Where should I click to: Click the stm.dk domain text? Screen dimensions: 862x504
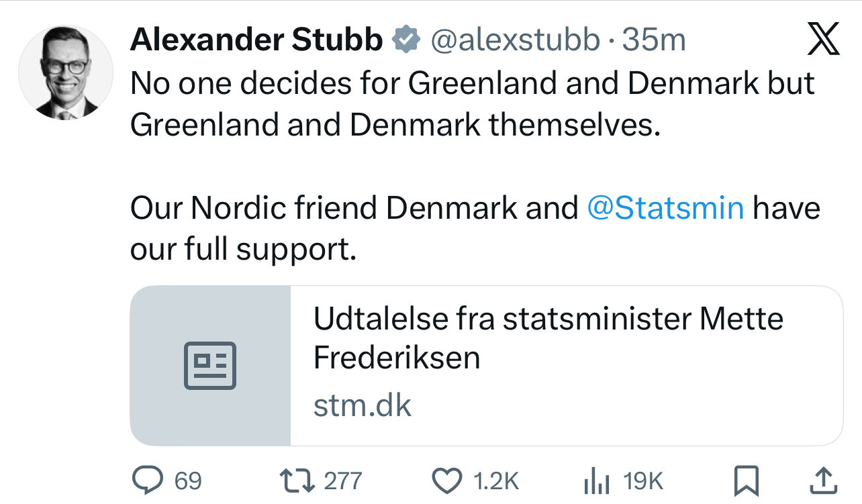click(362, 406)
